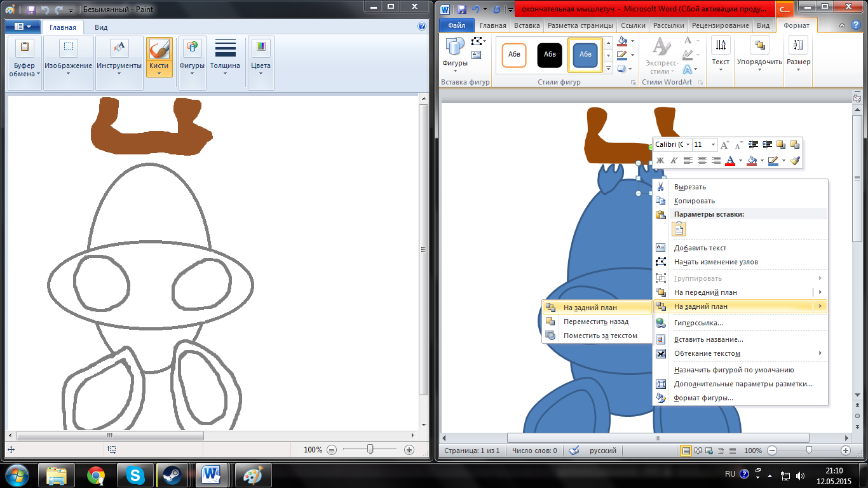Select orange outline Абв shape style
Viewport: 868px width, 488px height.
click(515, 55)
